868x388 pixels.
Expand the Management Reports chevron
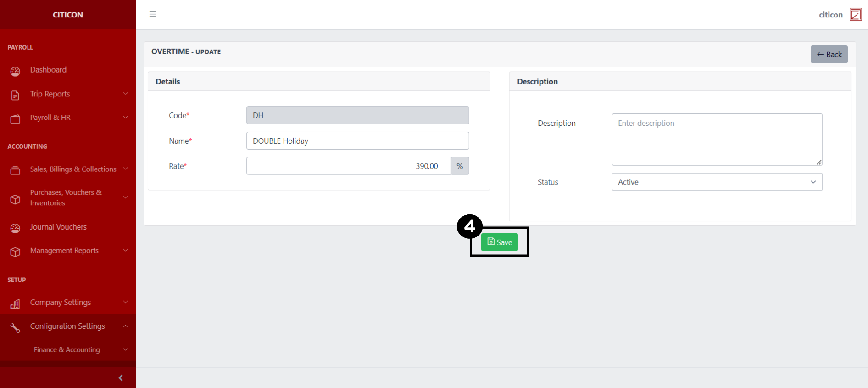pyautogui.click(x=125, y=250)
